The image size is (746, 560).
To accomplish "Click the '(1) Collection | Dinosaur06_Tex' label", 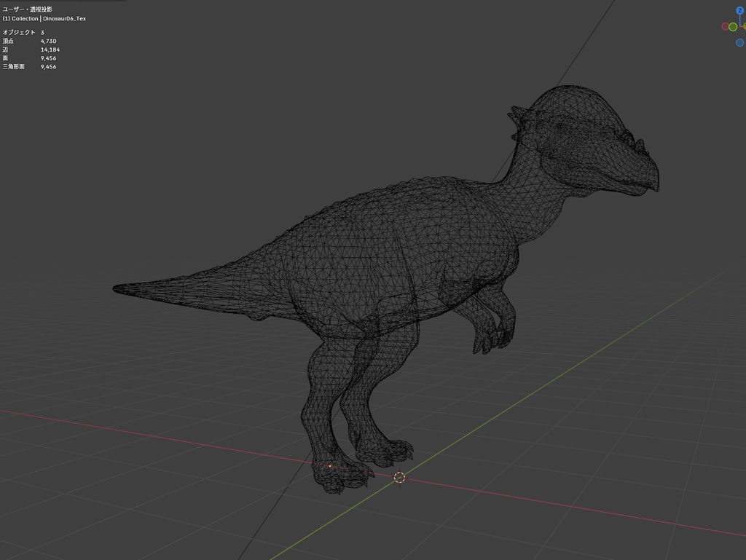I will [44, 18].
